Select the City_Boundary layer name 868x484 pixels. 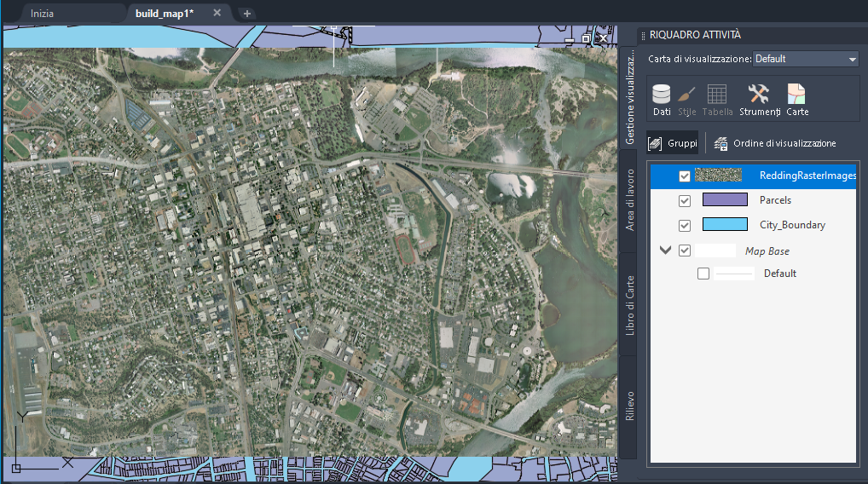[x=792, y=225]
